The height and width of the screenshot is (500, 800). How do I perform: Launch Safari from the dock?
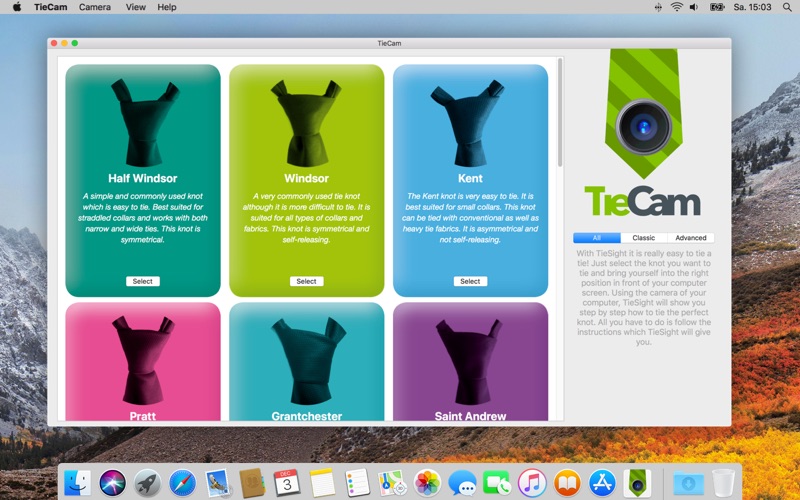coord(183,483)
